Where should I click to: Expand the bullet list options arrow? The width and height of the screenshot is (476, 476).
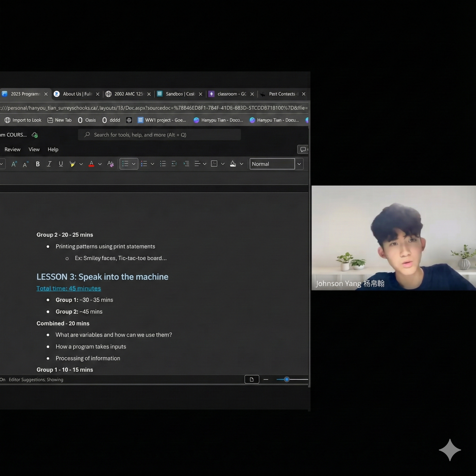134,164
